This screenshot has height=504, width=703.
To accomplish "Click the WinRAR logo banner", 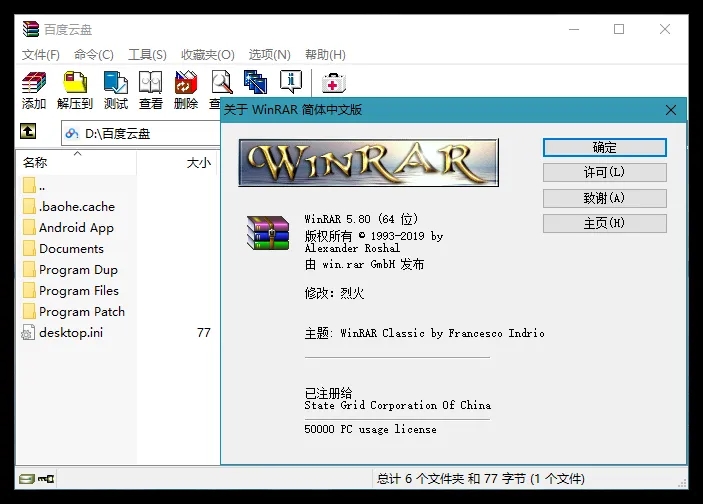I will [x=369, y=163].
